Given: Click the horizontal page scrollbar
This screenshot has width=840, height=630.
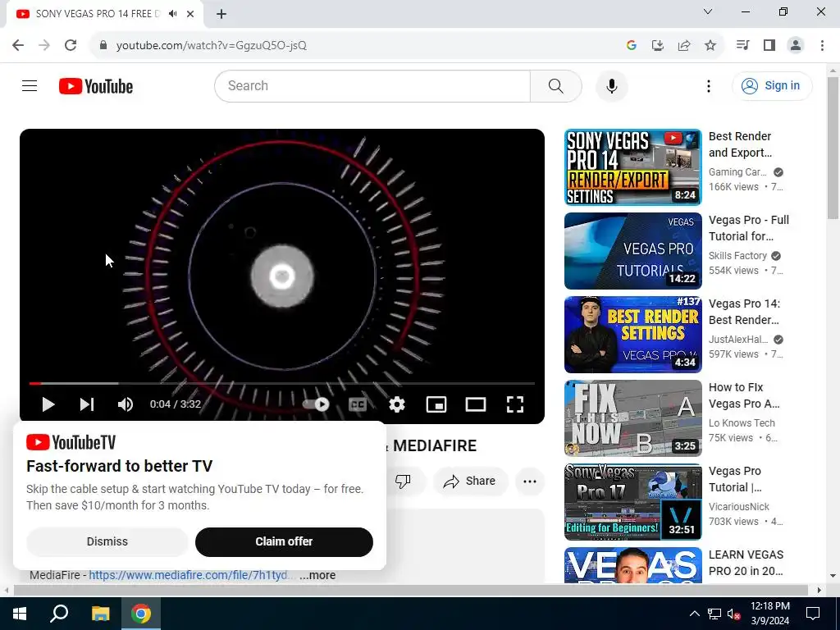Looking at the screenshot, I should coord(410,590).
